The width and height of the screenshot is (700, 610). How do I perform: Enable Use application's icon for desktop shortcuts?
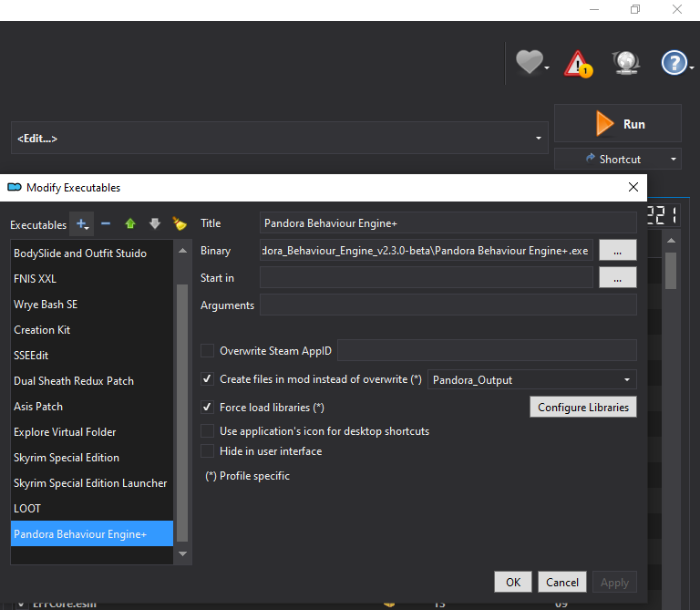coord(207,431)
